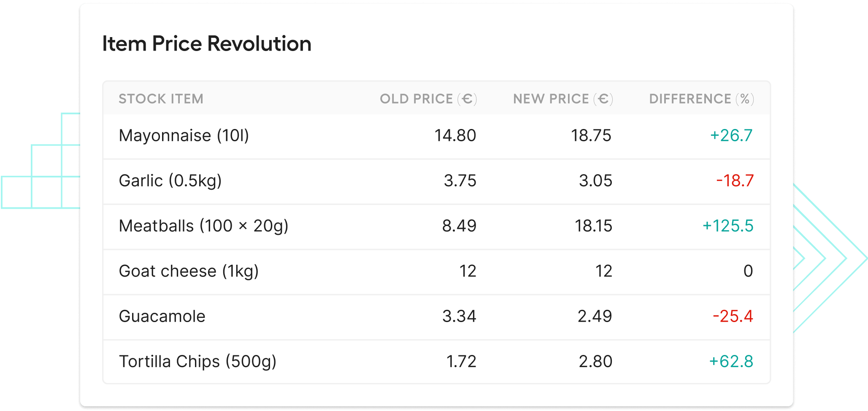The height and width of the screenshot is (411, 868).
Task: Click the Stock Item column header
Action: 161,99
